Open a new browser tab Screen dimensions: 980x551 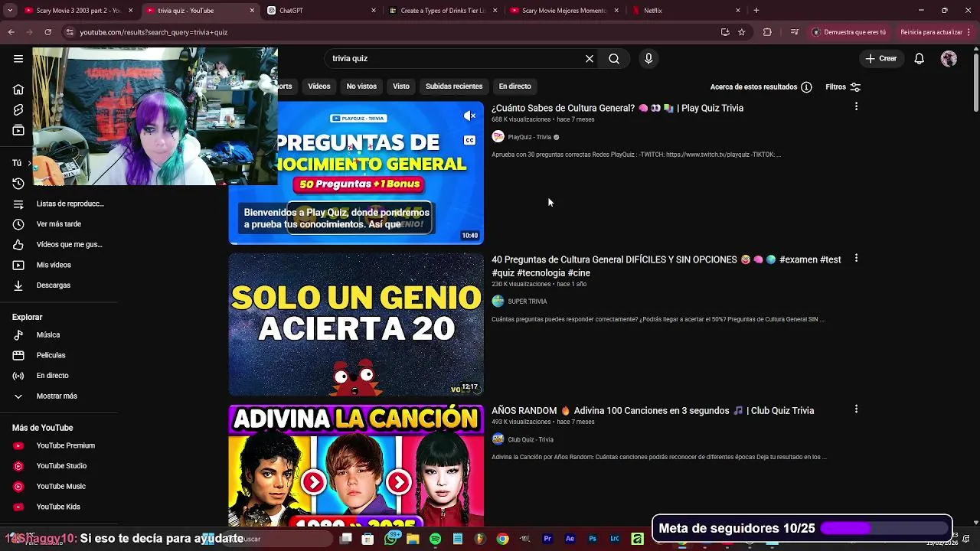756,11
